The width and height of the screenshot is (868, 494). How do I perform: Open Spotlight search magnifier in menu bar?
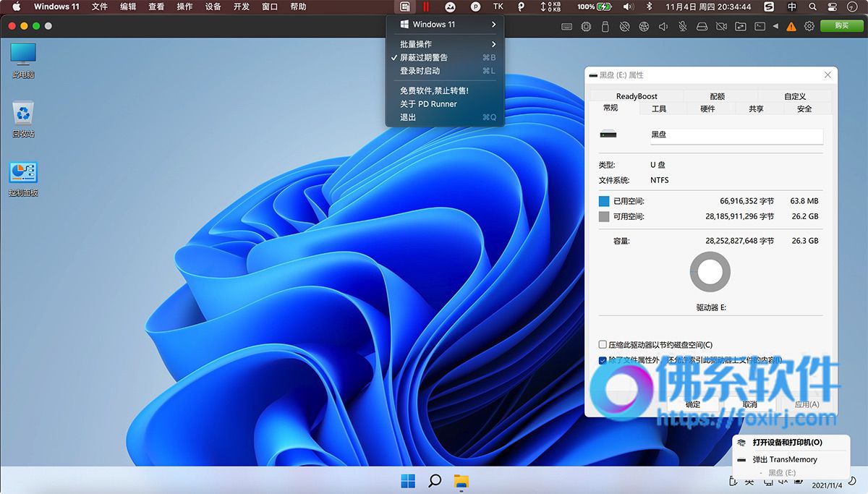(x=813, y=7)
